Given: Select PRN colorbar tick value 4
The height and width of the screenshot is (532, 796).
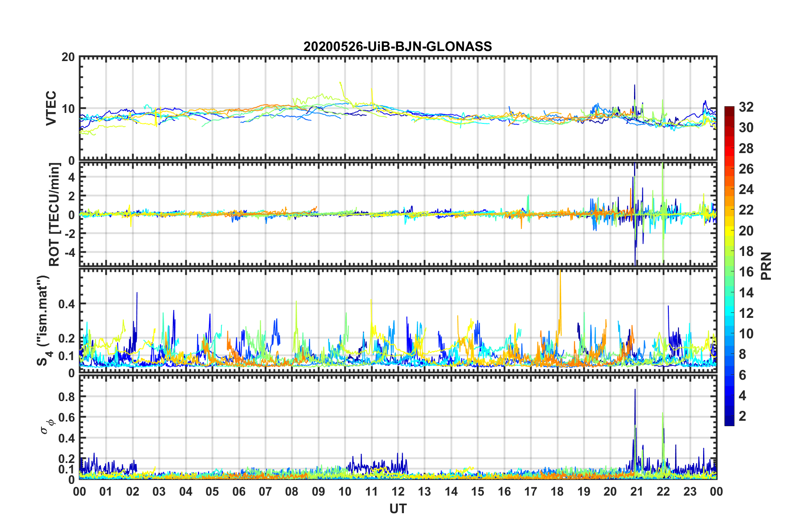Looking at the screenshot, I should (742, 396).
